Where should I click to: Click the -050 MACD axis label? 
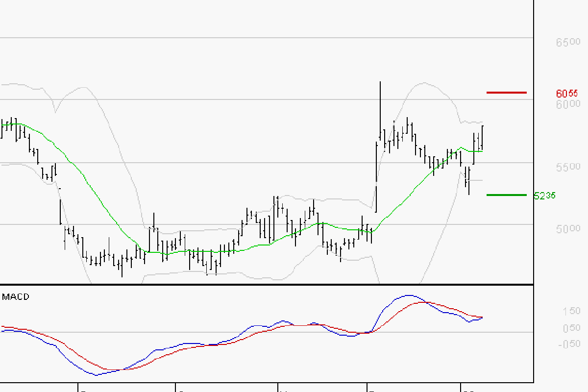pos(570,343)
